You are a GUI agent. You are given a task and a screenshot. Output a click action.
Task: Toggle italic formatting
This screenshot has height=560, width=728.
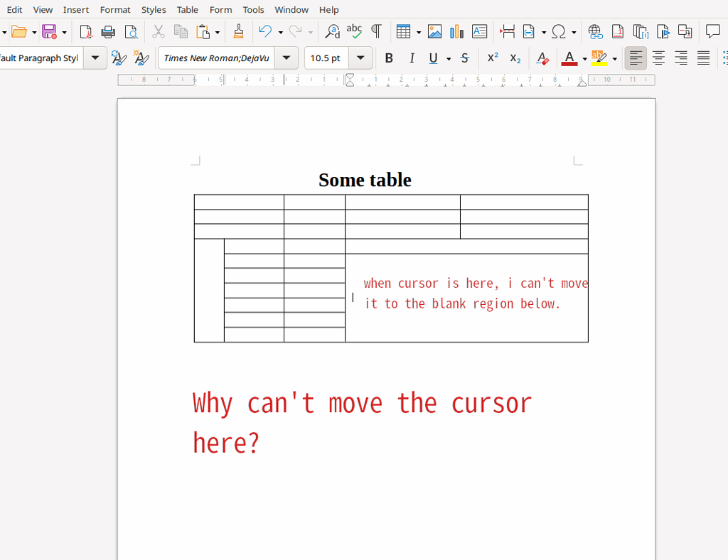(x=412, y=58)
